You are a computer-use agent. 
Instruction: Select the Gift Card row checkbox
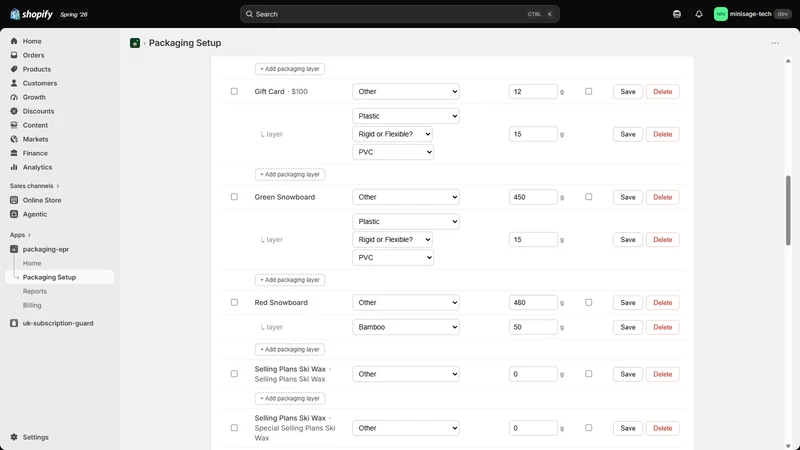(234, 91)
